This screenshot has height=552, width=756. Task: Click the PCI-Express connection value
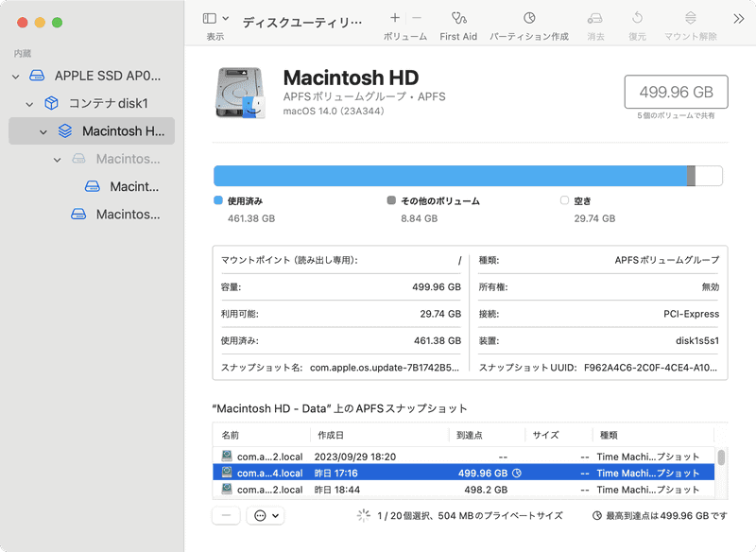pyautogui.click(x=691, y=314)
